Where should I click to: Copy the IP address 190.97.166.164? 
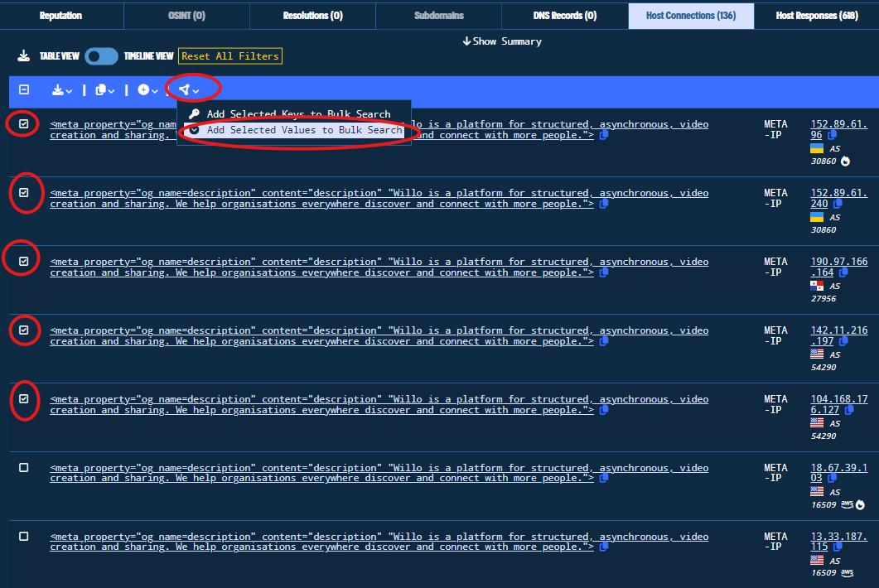843,272
